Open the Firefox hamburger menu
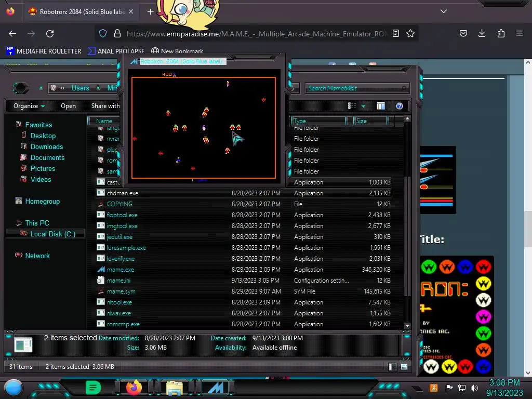The width and height of the screenshot is (532, 399). pos(520,33)
